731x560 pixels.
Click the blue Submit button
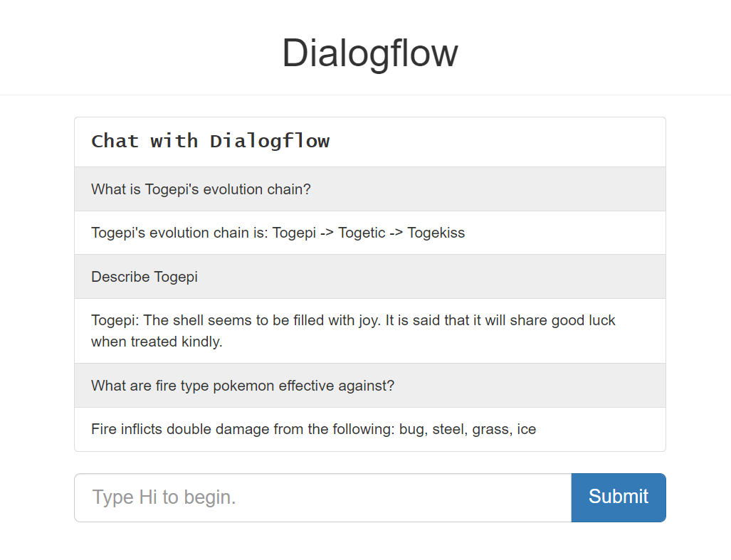point(618,497)
